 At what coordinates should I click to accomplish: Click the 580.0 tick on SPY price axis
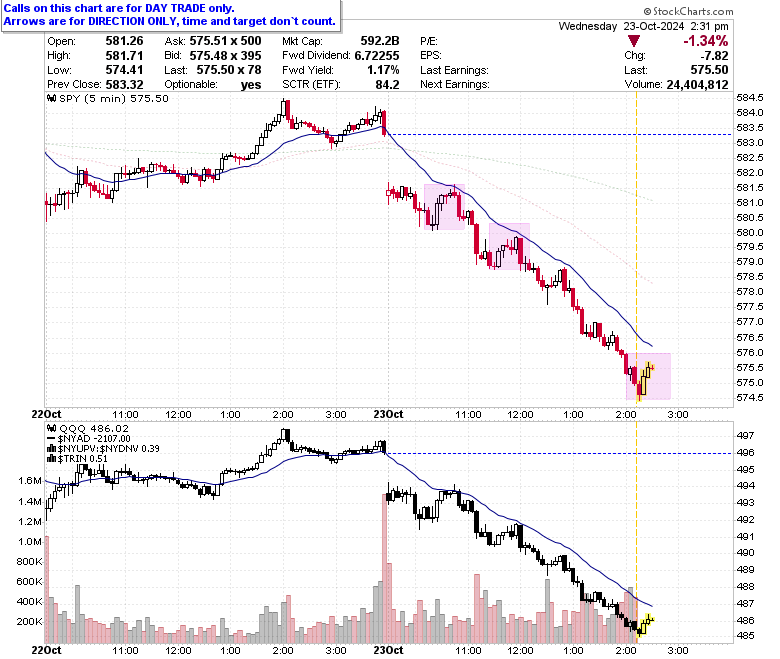750,232
